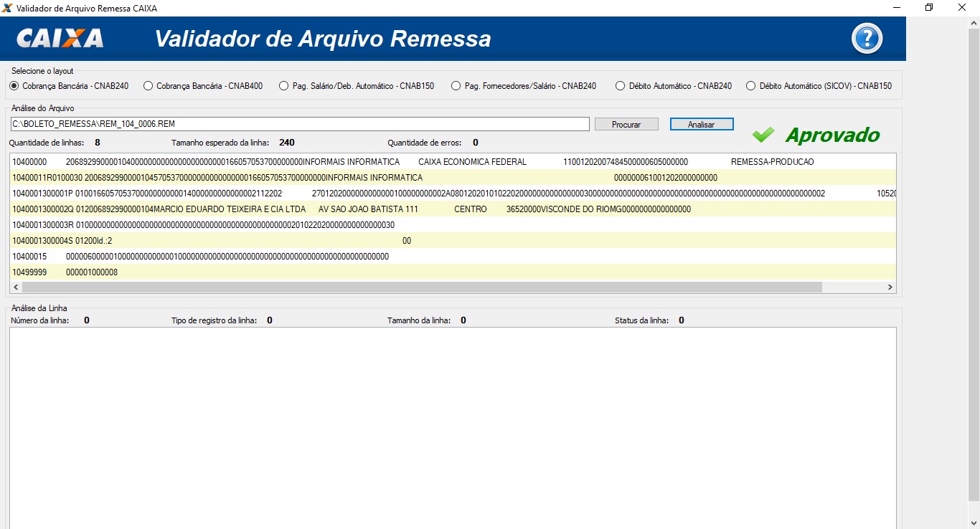Viewport: 980px width, 529px height.
Task: Select line starting with 1040001300003R
Action: point(453,225)
